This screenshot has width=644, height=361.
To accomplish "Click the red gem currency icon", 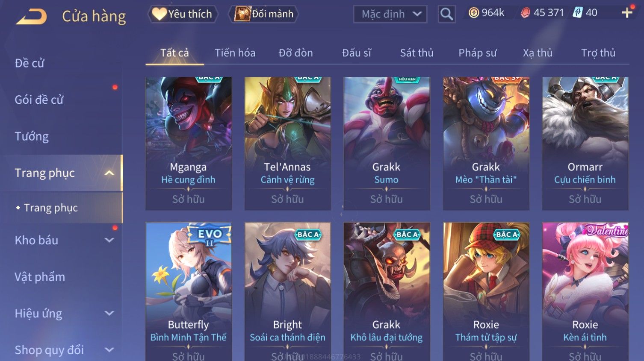I will click(525, 13).
